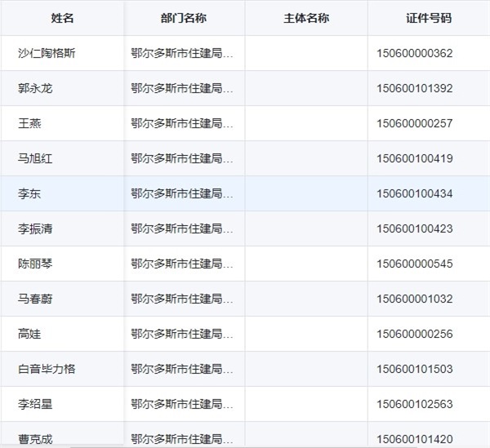Select the name 马旭红
The height and width of the screenshot is (448, 490).
[35, 158]
